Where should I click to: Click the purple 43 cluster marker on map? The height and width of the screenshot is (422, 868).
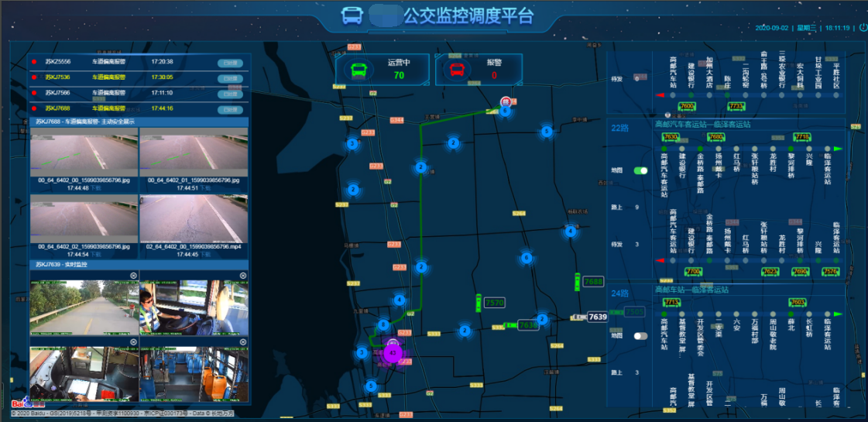click(393, 352)
